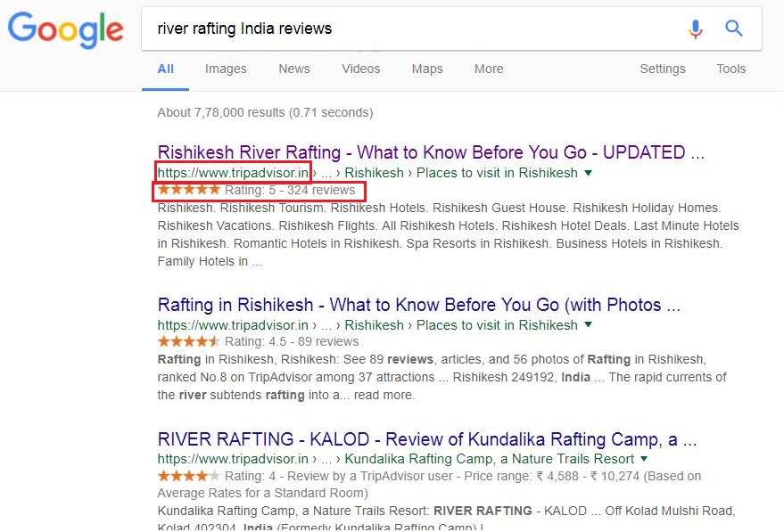Select the Videos search tab
The width and height of the screenshot is (784, 532).
(360, 69)
